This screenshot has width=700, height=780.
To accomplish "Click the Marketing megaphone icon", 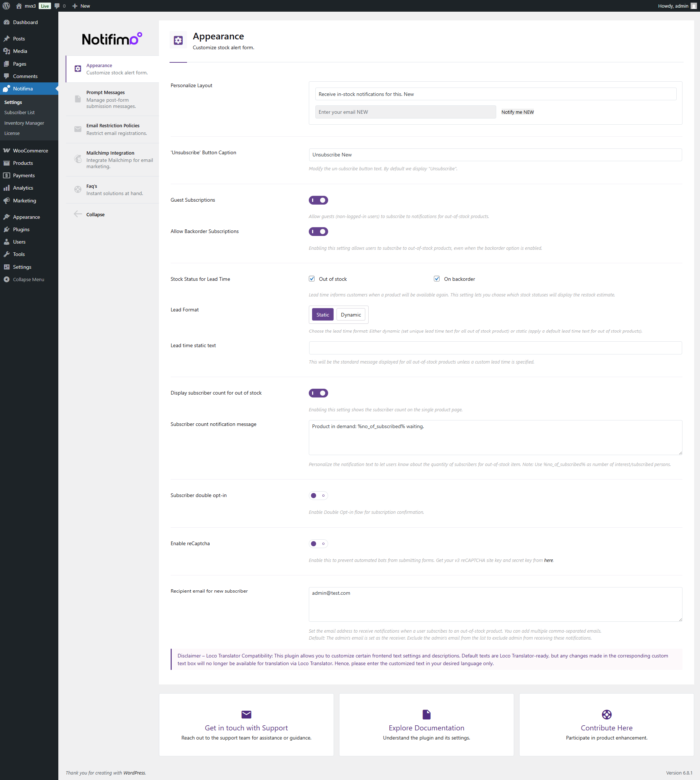I will (x=7, y=201).
